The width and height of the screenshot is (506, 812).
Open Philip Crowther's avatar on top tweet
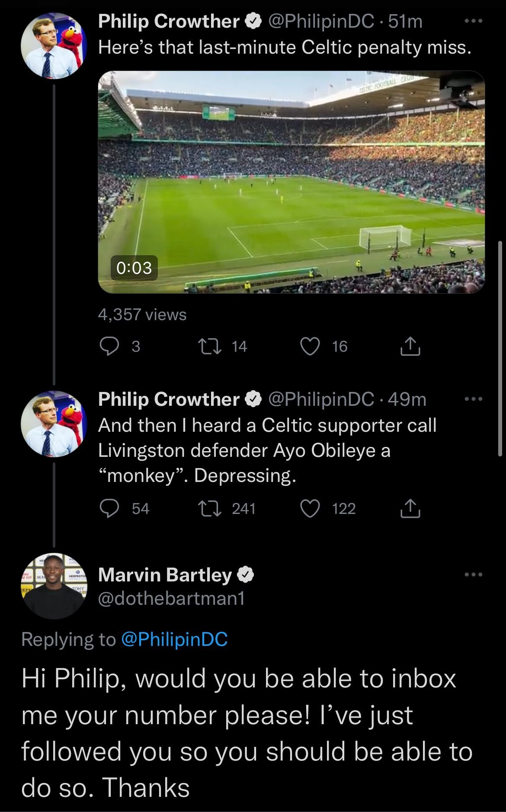tap(54, 46)
